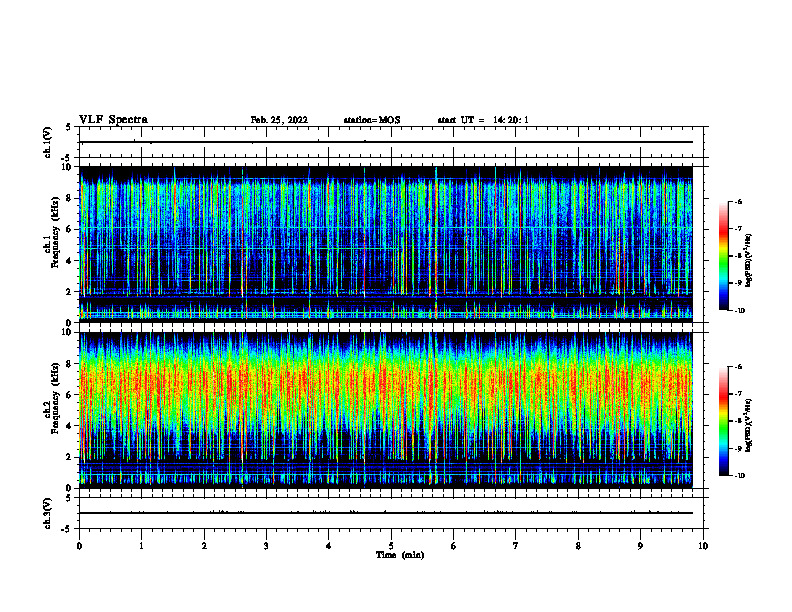Click the ch.2 PSD color scale bar
792x612 pixels.
point(723,421)
